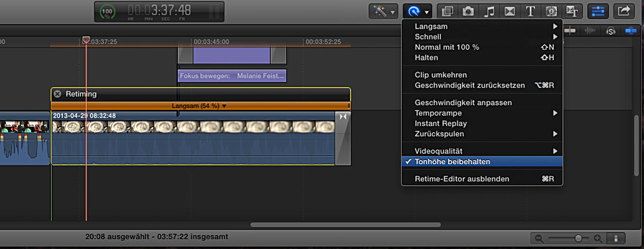Click the Share export arrow icon
Screen dimensions: 644x249
click(624, 11)
